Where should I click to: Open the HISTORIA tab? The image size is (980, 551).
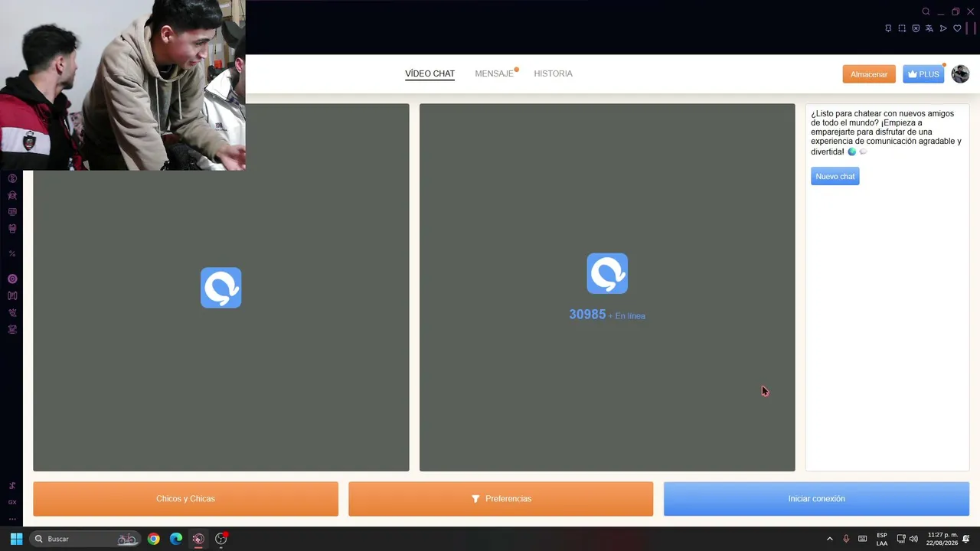point(553,73)
